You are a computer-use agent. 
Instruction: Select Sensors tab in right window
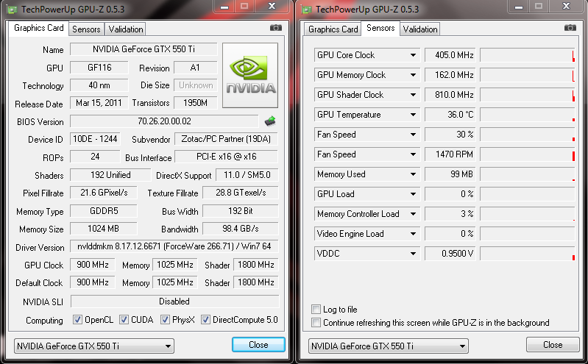tap(380, 28)
